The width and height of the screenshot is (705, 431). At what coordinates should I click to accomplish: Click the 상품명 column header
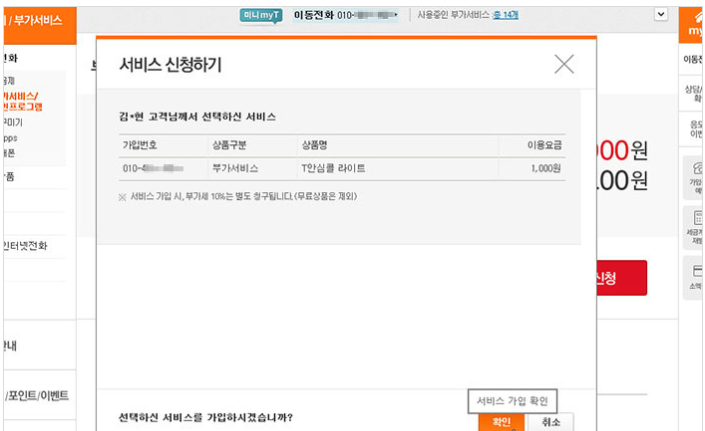[314, 145]
